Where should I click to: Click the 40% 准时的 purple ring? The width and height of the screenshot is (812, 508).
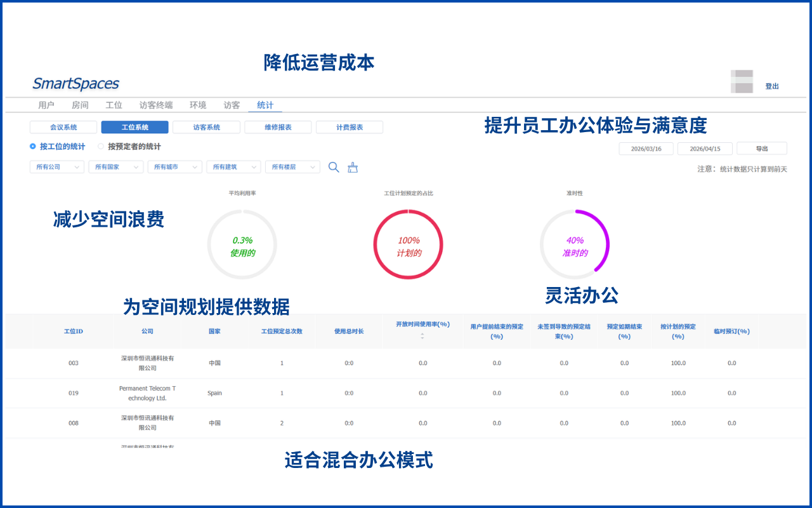point(575,245)
